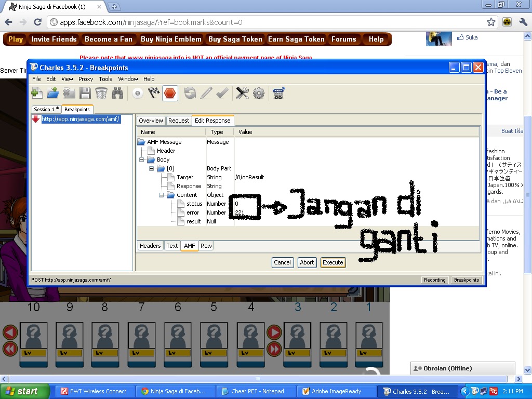
Task: Open Cheat PET Notepad taskbar item
Action: (256, 391)
